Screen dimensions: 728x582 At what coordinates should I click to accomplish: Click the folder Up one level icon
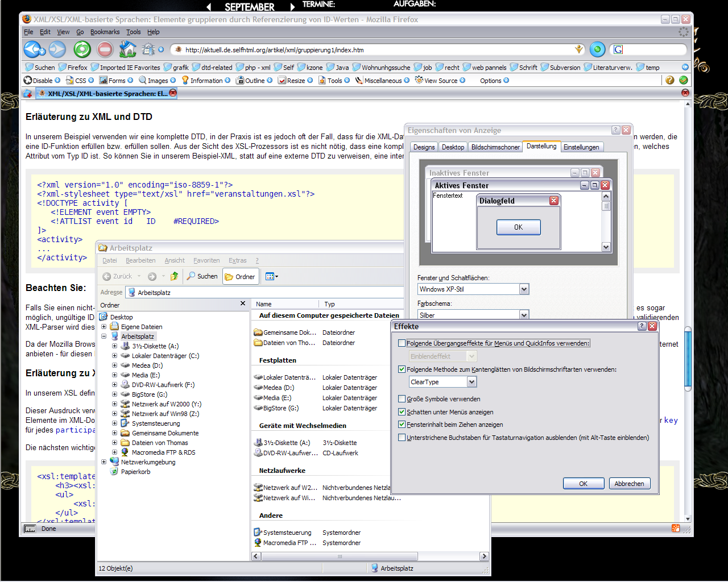tap(175, 276)
